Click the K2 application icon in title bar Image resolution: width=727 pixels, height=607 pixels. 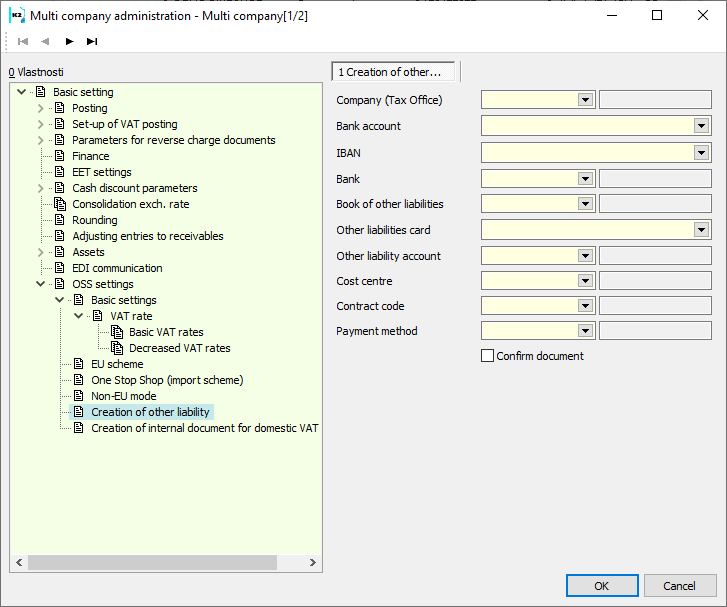point(16,15)
